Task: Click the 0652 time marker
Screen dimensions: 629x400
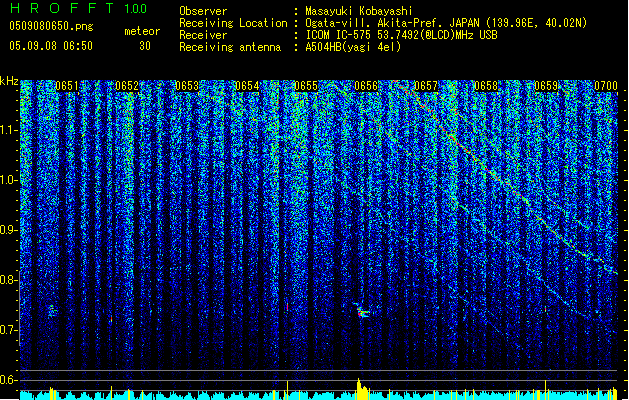Action: pos(127,86)
